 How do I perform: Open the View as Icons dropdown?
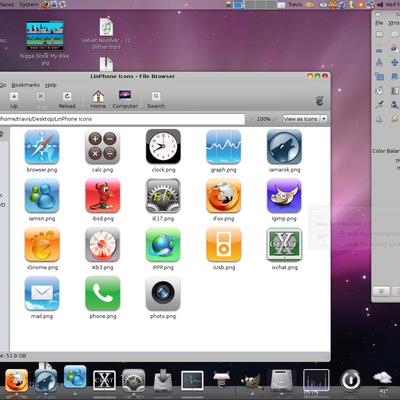click(x=305, y=119)
